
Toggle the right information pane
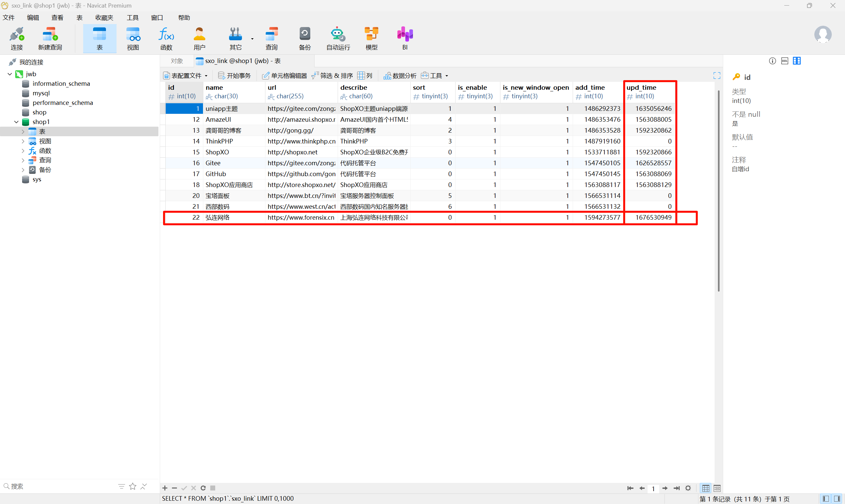pyautogui.click(x=837, y=499)
